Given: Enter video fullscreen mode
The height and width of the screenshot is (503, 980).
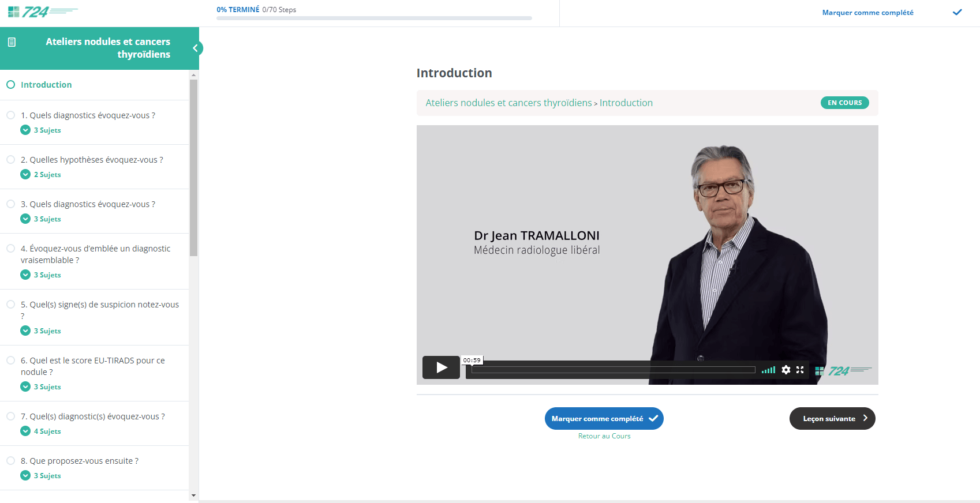Looking at the screenshot, I should pos(800,370).
